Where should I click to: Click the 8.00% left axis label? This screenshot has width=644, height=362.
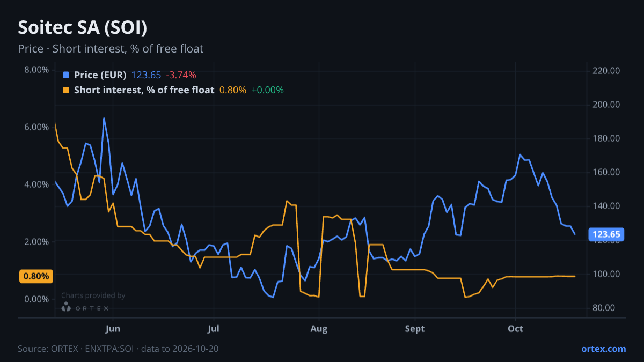point(36,70)
